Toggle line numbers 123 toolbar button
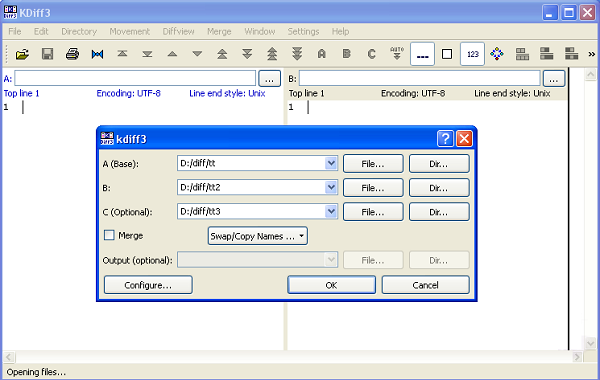Screen dimensions: 600x380 coord(472,54)
